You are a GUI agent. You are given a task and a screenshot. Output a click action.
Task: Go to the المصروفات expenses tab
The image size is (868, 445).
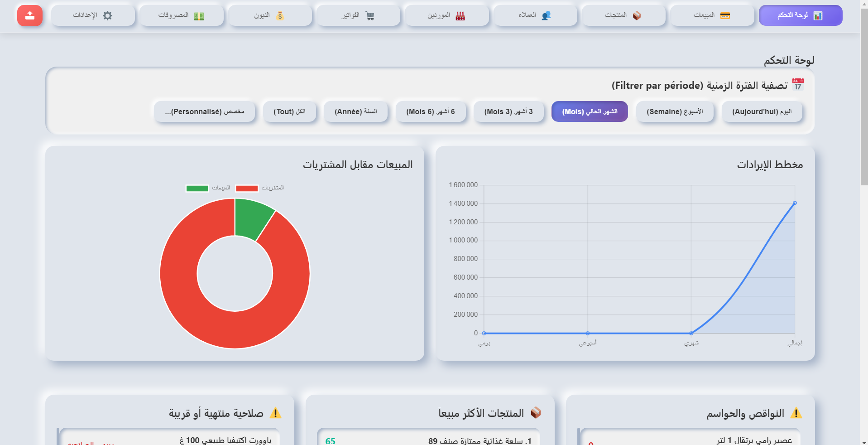click(x=182, y=15)
